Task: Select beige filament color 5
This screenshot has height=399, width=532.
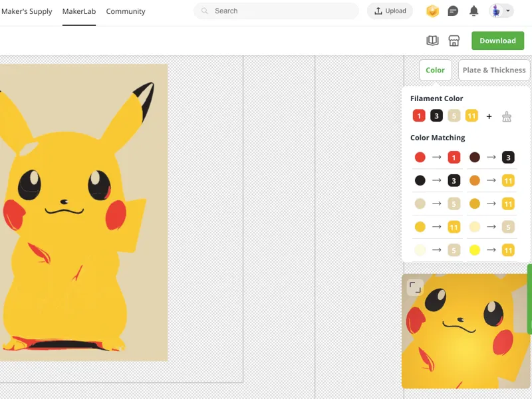Action: click(x=454, y=116)
